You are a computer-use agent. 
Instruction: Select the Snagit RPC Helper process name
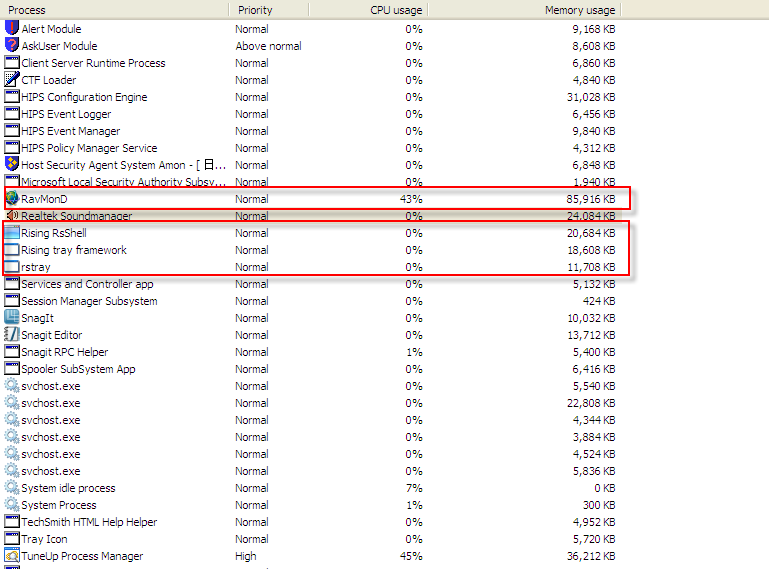click(x=65, y=352)
